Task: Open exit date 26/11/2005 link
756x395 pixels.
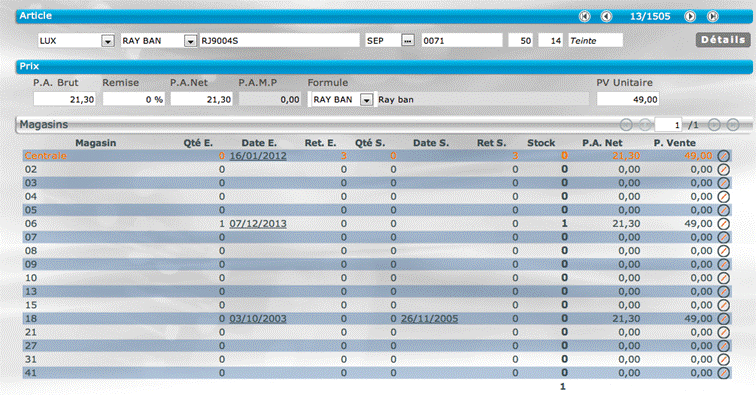Action: tap(430, 318)
